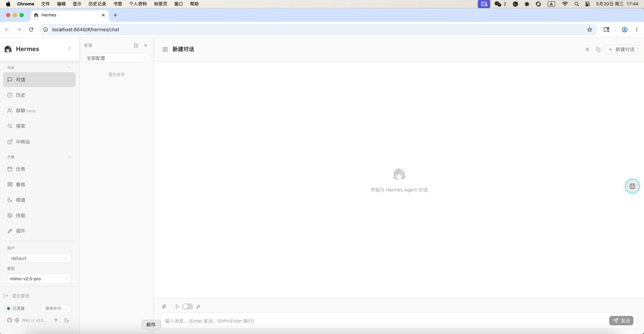
Task: Go back using the browser back arrow
Action: click(7, 30)
